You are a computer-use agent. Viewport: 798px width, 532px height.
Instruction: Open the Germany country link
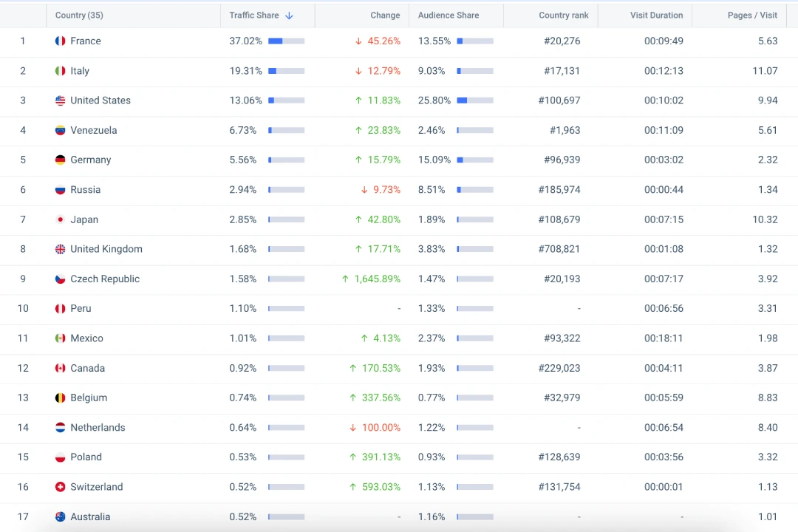[90, 160]
